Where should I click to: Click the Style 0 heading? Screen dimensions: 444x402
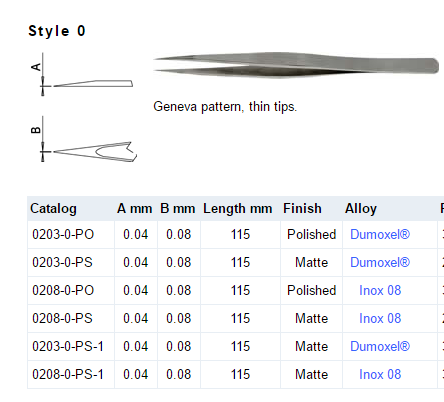[57, 31]
